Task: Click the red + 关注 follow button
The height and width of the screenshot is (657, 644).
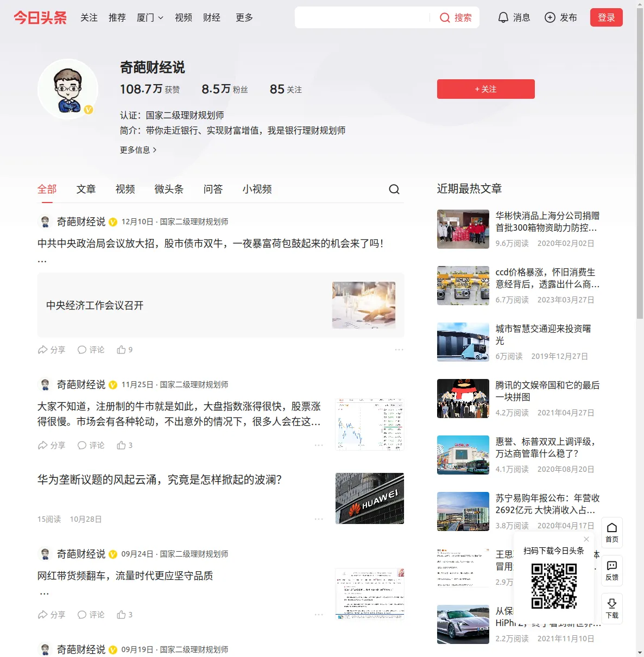Action: pyautogui.click(x=486, y=89)
